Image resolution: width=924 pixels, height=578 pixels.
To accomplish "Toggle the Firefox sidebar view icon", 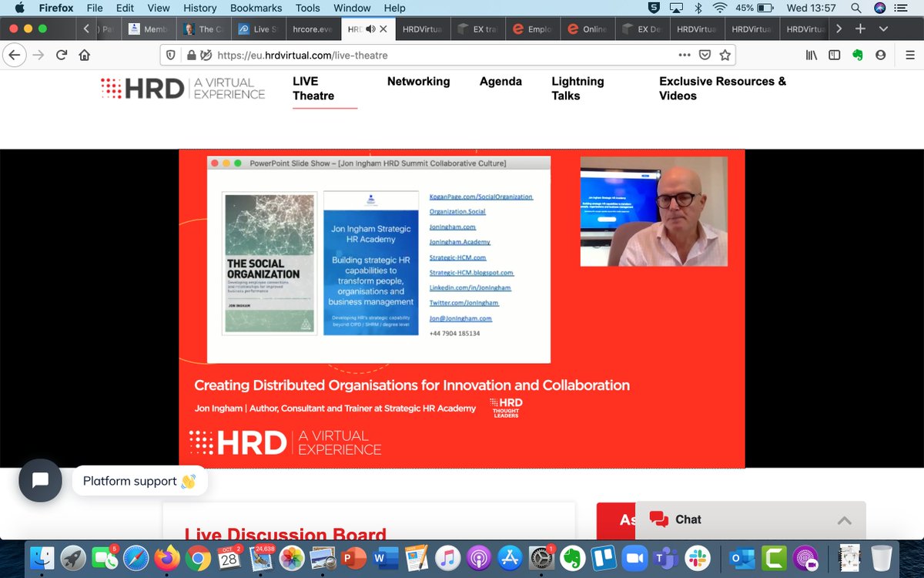I will tap(835, 55).
